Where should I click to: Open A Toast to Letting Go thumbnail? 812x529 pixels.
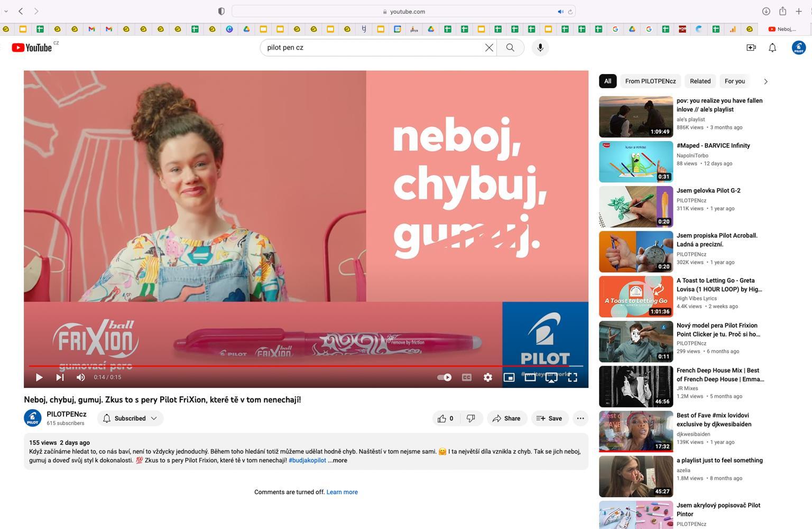(636, 296)
